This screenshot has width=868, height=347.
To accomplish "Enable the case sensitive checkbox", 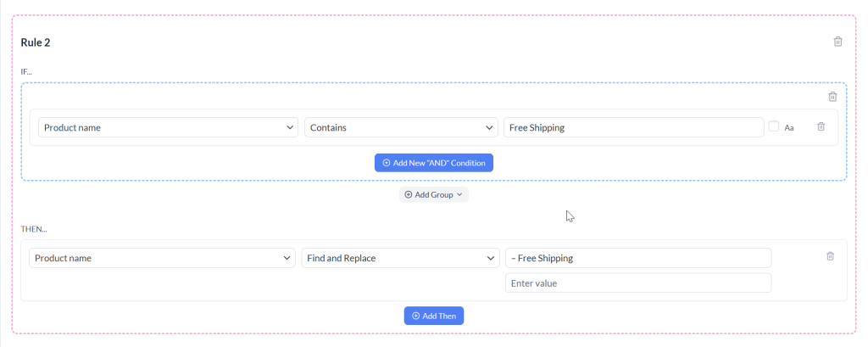I will [773, 126].
